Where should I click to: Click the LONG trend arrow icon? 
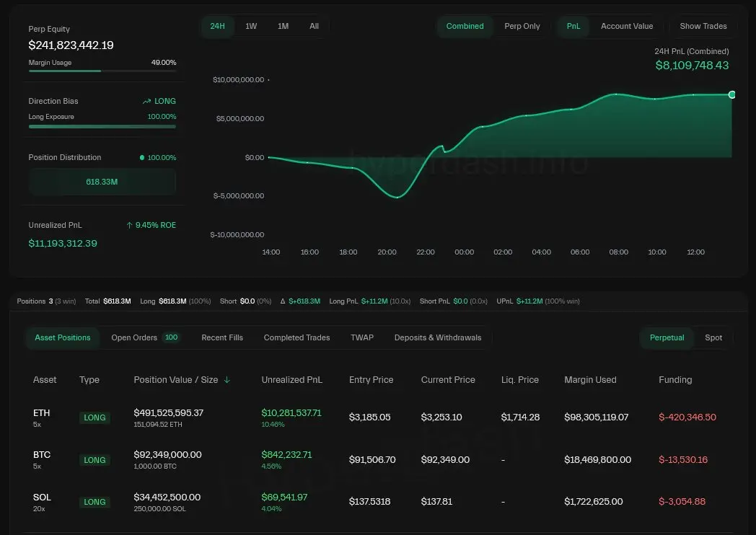coord(147,102)
